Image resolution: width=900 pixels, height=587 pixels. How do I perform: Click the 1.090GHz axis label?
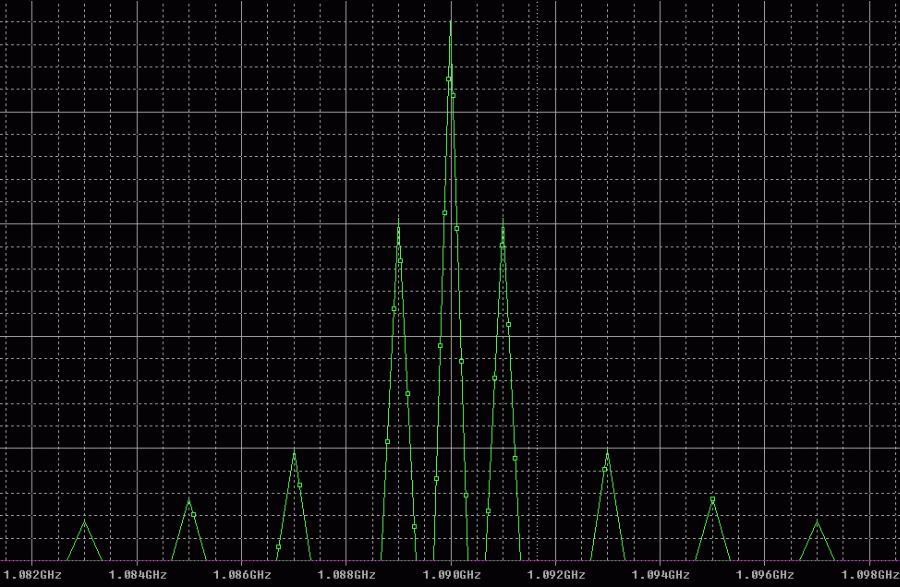click(451, 574)
